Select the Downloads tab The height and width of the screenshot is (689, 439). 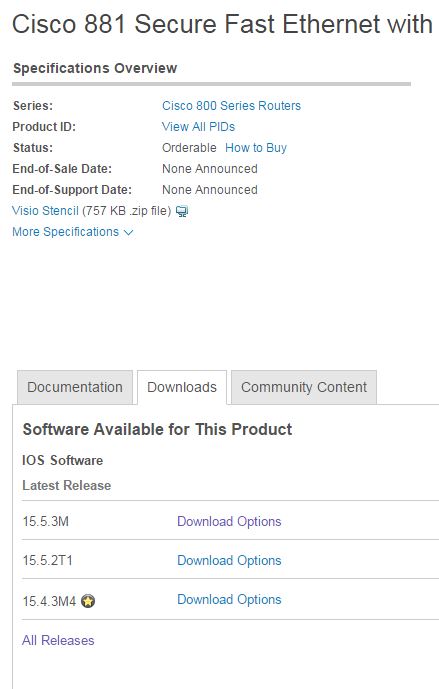pos(182,387)
